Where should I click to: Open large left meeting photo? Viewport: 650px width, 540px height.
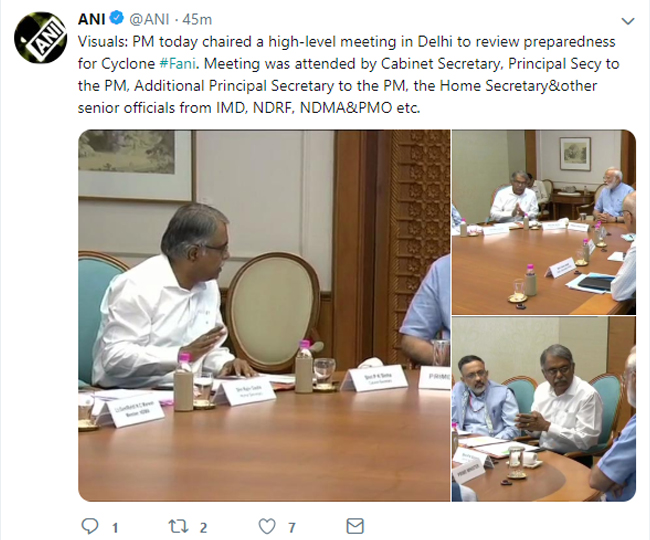pyautogui.click(x=264, y=315)
